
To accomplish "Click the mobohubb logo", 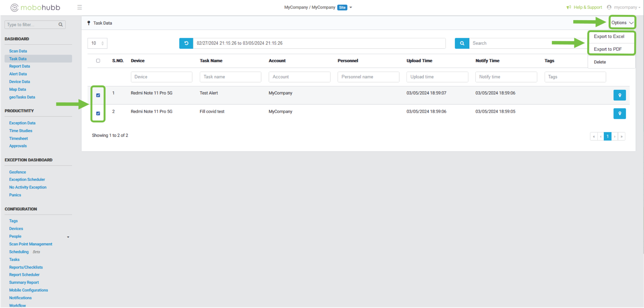I will coord(35,7).
